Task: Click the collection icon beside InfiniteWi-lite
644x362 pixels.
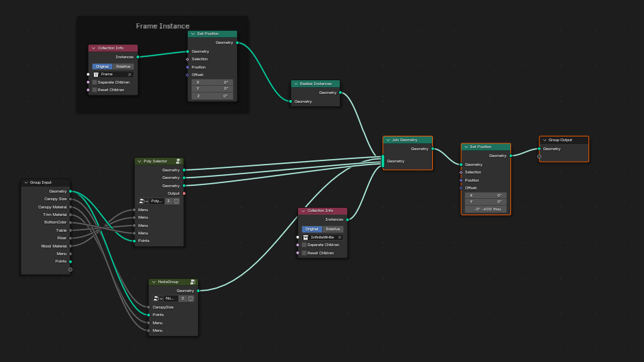Action: tap(306, 237)
